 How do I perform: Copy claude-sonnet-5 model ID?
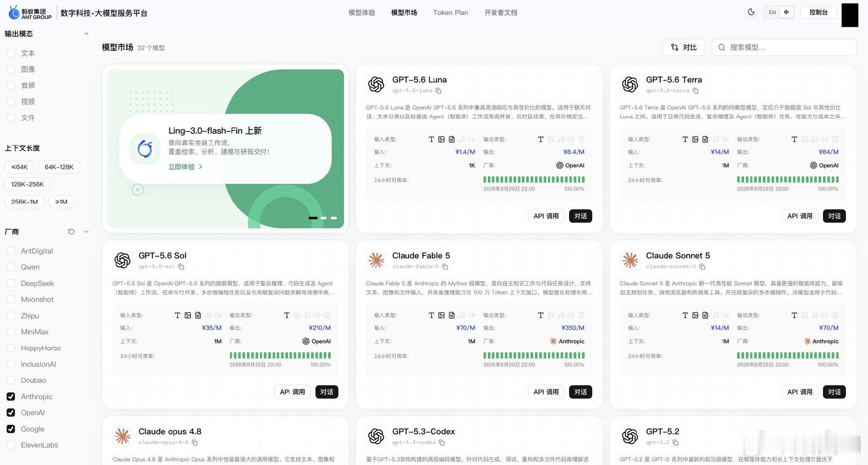point(702,267)
